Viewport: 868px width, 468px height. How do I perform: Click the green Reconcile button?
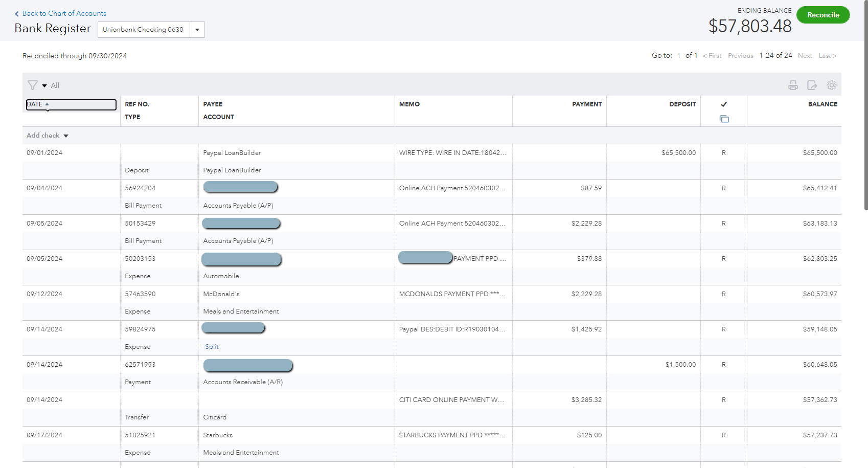(x=823, y=15)
